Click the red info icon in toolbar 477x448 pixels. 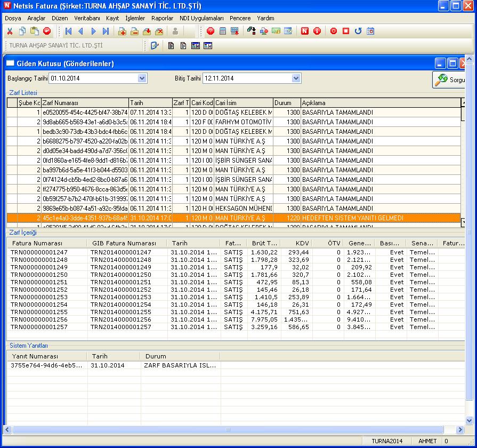pyautogui.click(x=317, y=31)
